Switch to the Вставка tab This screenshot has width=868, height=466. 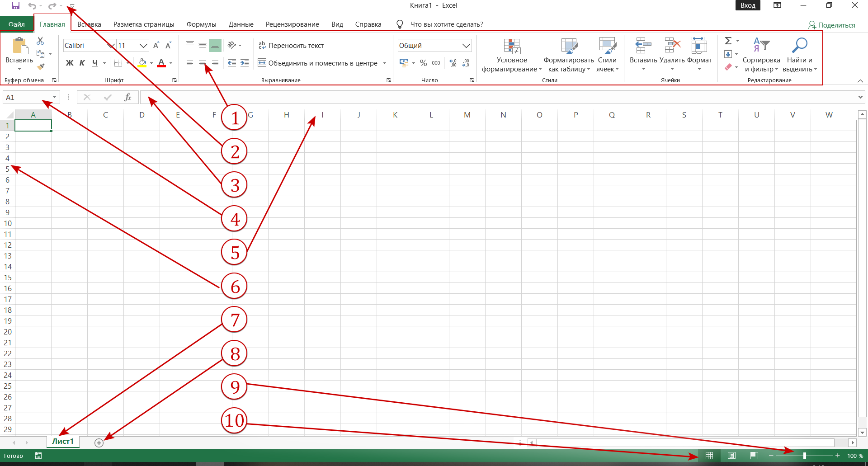(x=89, y=24)
